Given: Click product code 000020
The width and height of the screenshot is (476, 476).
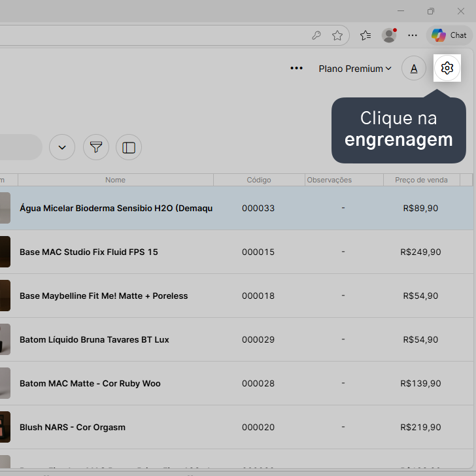Looking at the screenshot, I should (x=258, y=427).
